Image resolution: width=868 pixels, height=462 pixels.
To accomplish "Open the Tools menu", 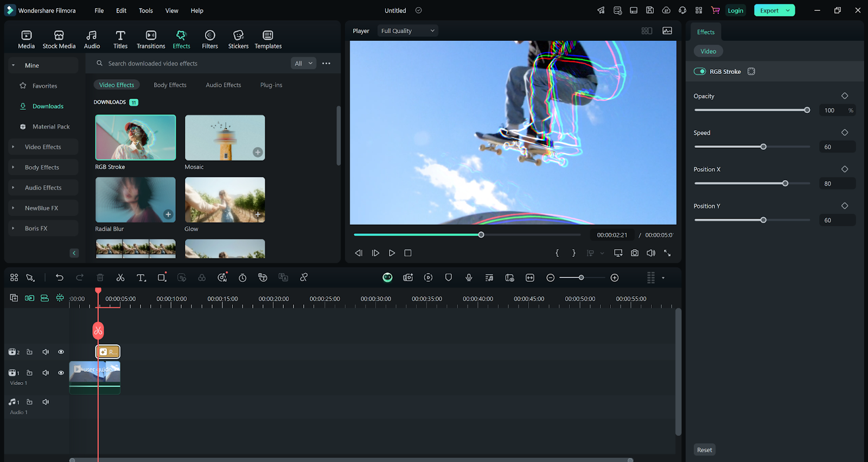I will [x=146, y=10].
